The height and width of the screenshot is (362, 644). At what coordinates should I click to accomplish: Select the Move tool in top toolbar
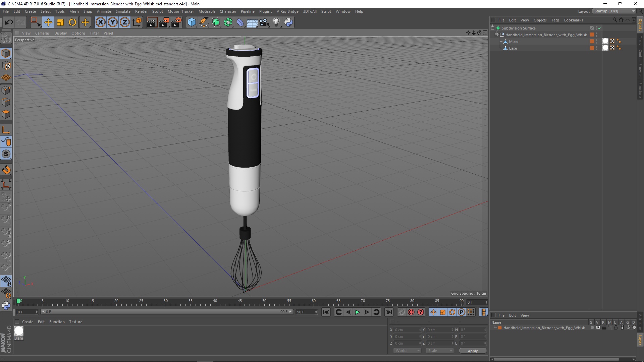48,22
